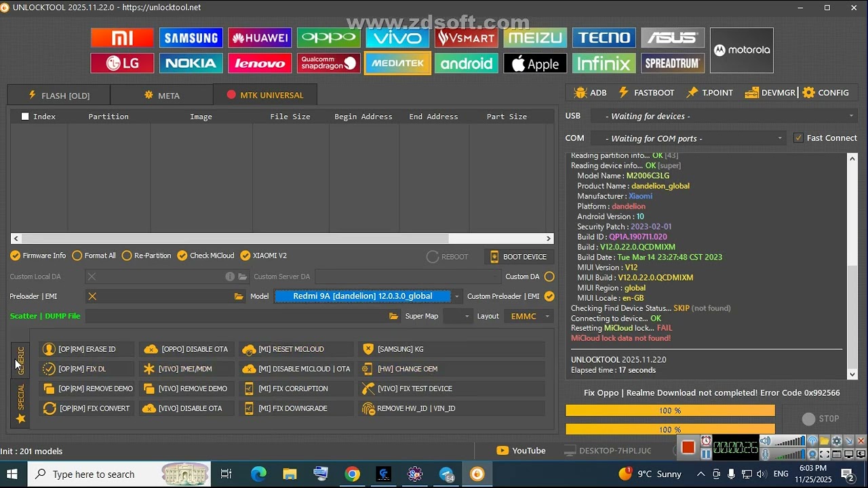This screenshot has width=868, height=488.
Task: Select the Xiaomi MI brand icon
Action: (122, 38)
